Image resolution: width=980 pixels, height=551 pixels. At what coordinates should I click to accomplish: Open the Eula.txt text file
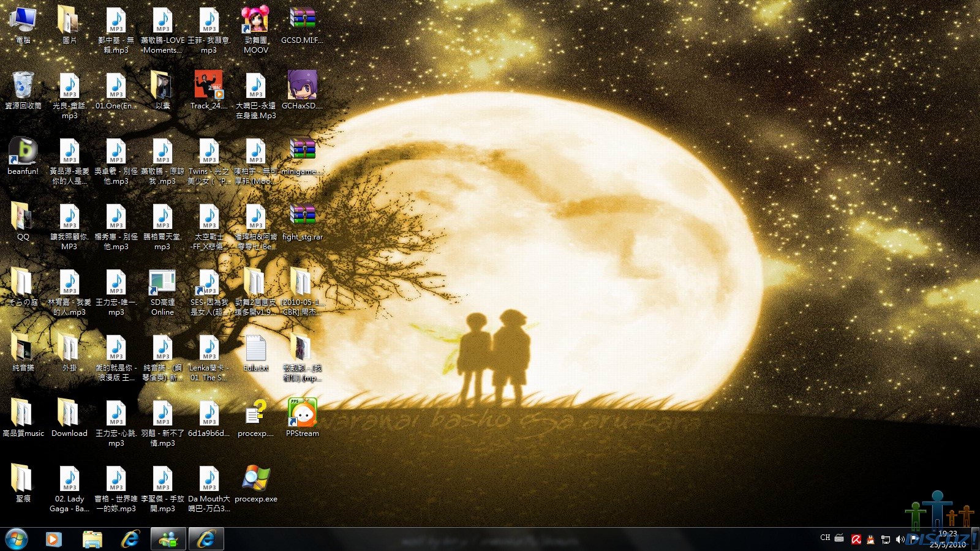pos(256,353)
